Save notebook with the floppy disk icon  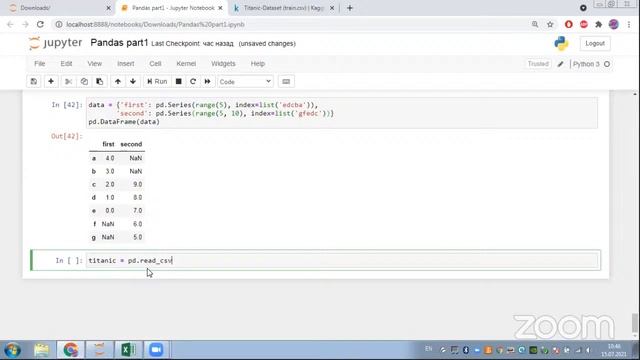tap(34, 81)
